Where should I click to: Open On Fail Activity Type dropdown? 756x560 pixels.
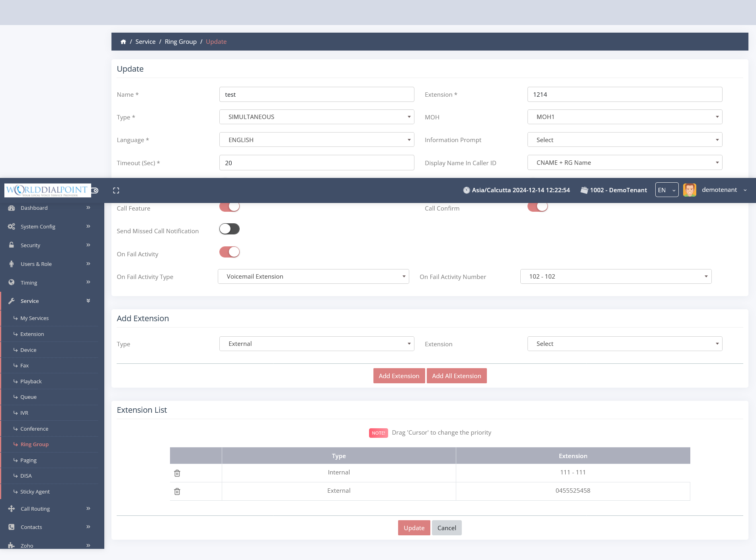click(313, 277)
